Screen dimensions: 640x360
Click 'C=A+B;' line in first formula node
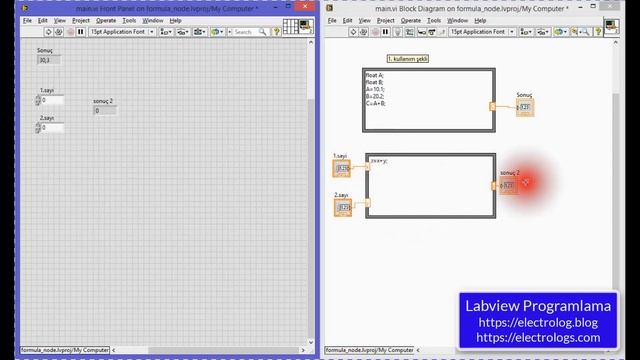(x=376, y=104)
